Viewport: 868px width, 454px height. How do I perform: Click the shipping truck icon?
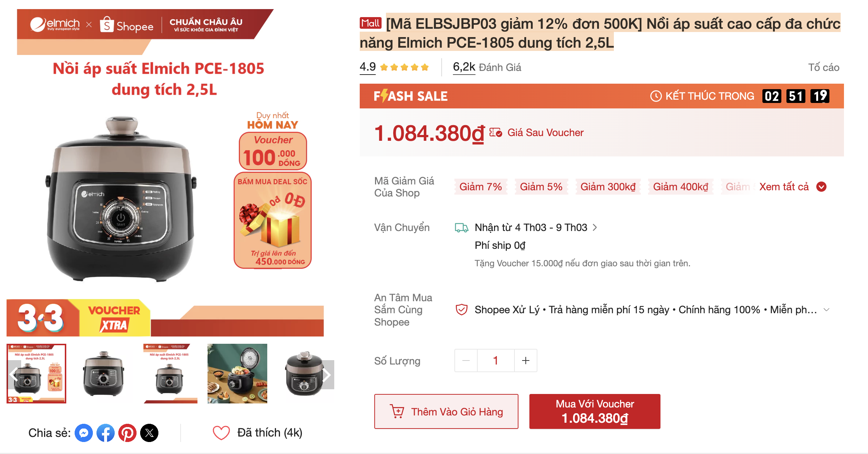click(461, 228)
